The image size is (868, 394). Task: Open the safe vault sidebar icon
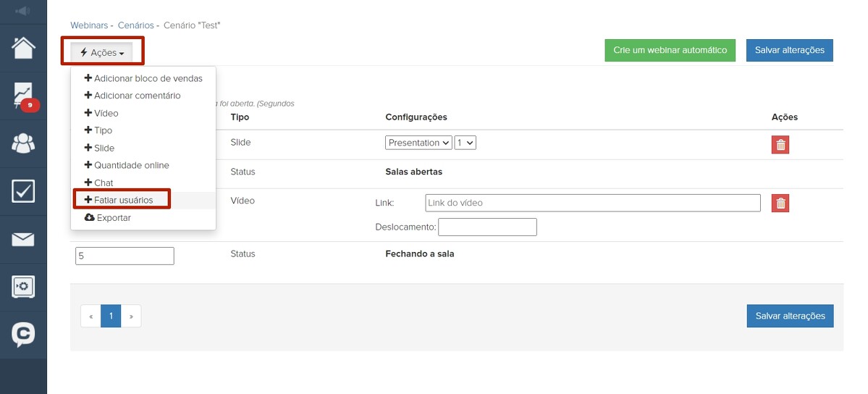click(23, 287)
